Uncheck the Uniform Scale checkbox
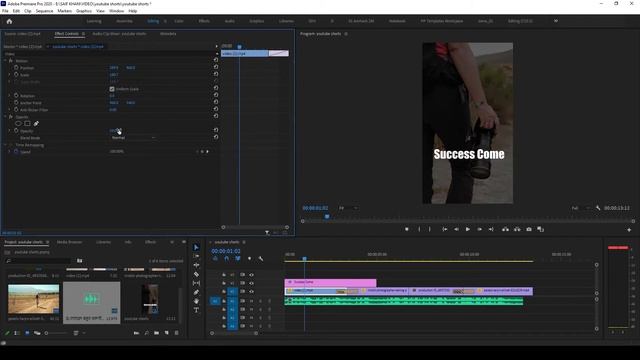640x360 pixels. [x=112, y=89]
